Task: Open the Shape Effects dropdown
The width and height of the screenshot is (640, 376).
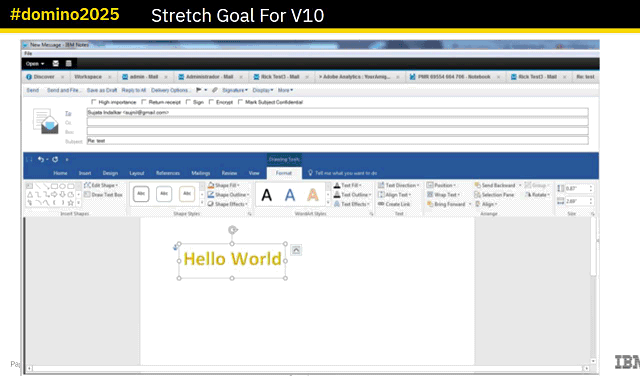Action: point(228,204)
